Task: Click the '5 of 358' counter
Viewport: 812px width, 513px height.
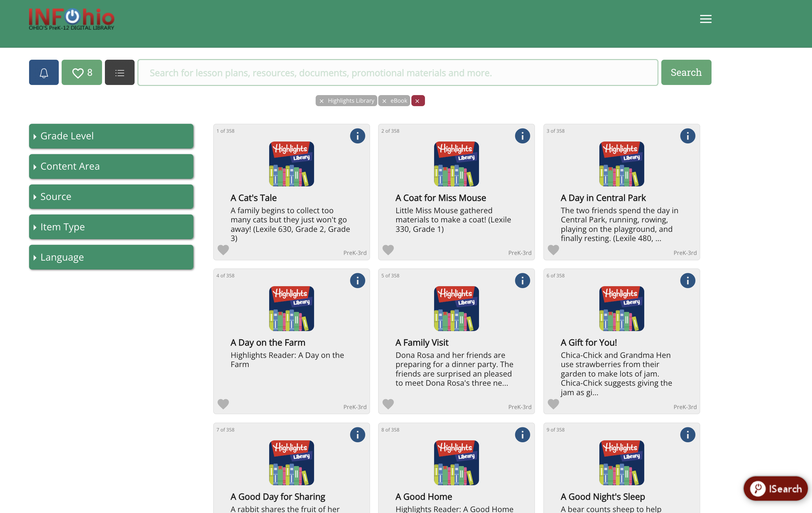Action: point(390,275)
